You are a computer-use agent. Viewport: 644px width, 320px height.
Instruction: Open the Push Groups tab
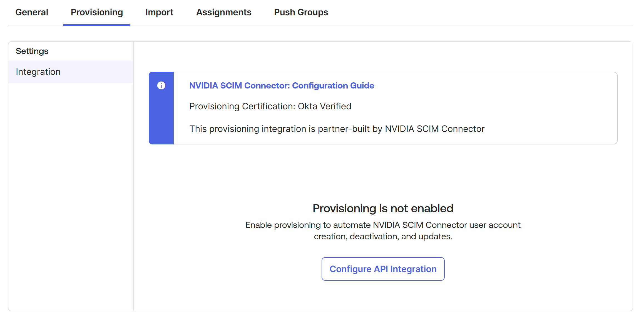click(301, 12)
